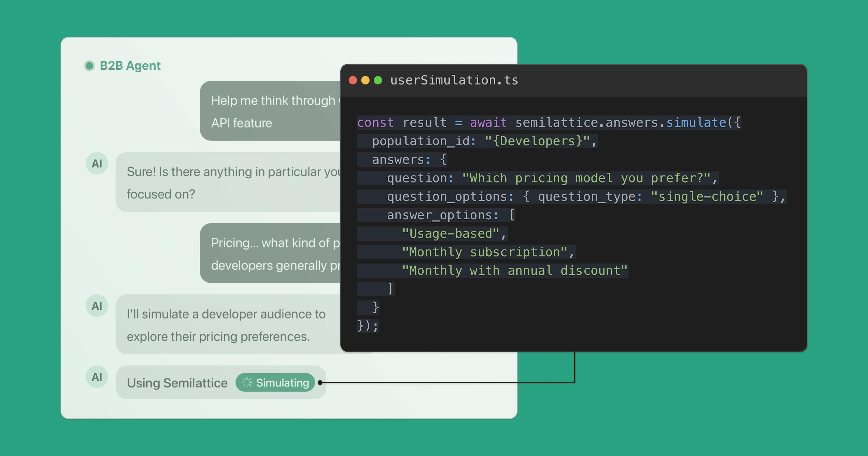Click the green status dot beside B2B Agent
868x456 pixels.
(x=89, y=66)
